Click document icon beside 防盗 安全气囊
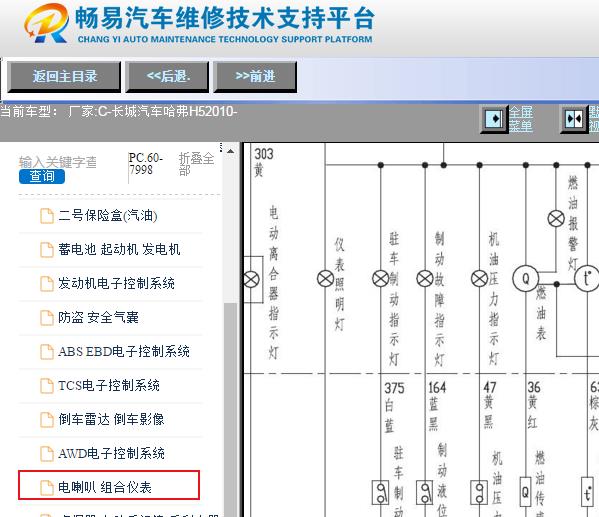 [x=47, y=318]
